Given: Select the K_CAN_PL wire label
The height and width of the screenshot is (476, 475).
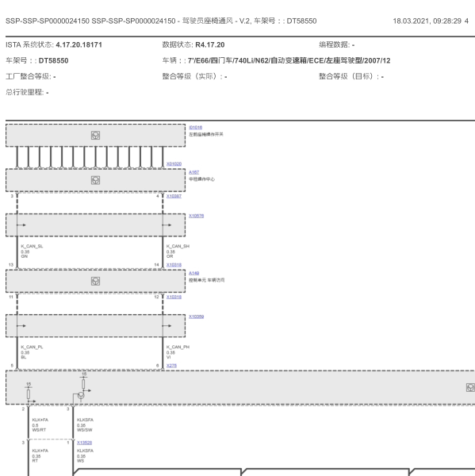Looking at the screenshot, I should pos(32,347).
